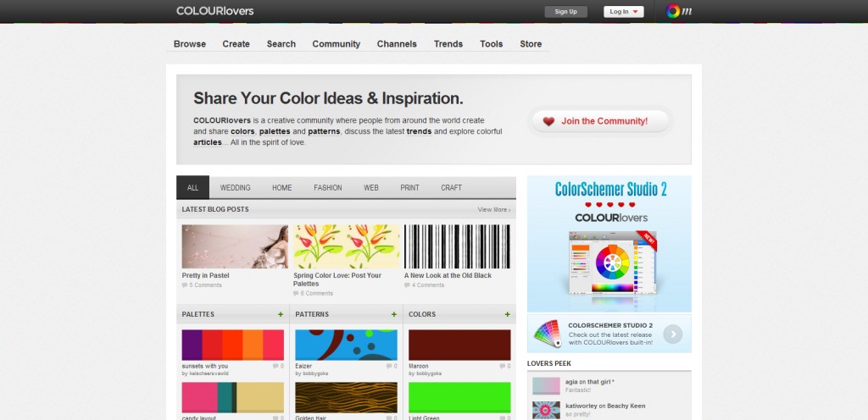Select the FASHION tab
868x420 pixels.
pyautogui.click(x=328, y=188)
